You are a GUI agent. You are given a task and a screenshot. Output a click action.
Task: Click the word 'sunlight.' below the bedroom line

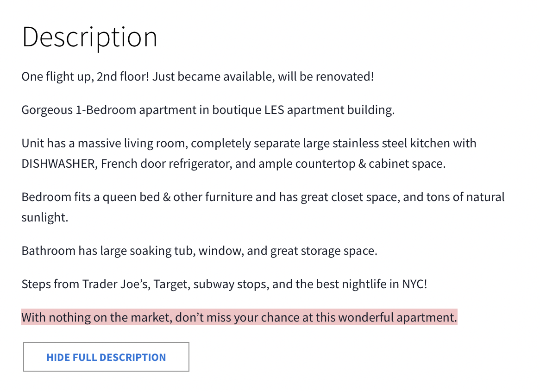45,218
